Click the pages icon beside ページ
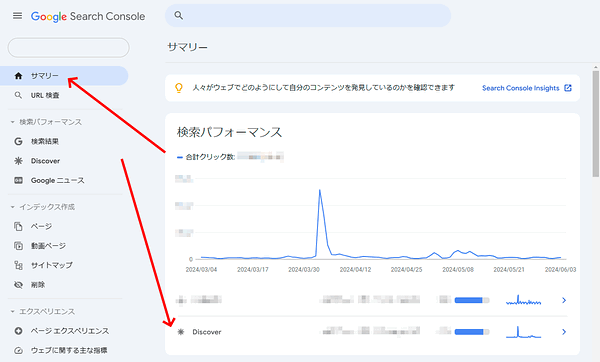The image size is (600, 362). point(18,227)
